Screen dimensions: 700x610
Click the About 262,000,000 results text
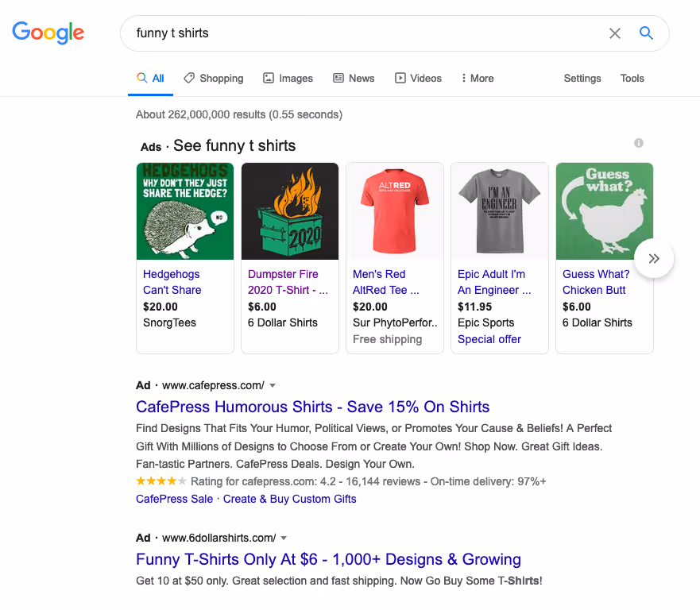point(239,114)
